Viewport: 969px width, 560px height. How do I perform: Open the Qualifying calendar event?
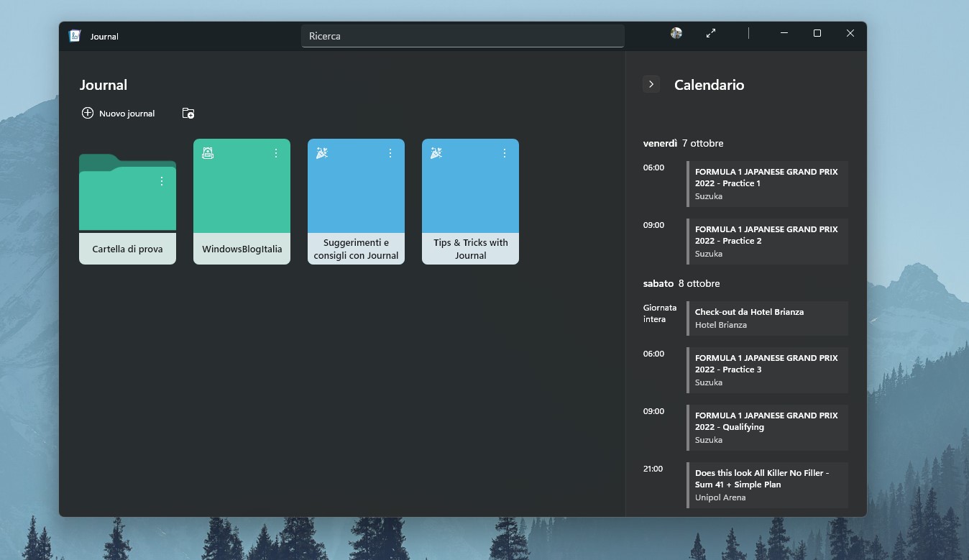coord(768,428)
